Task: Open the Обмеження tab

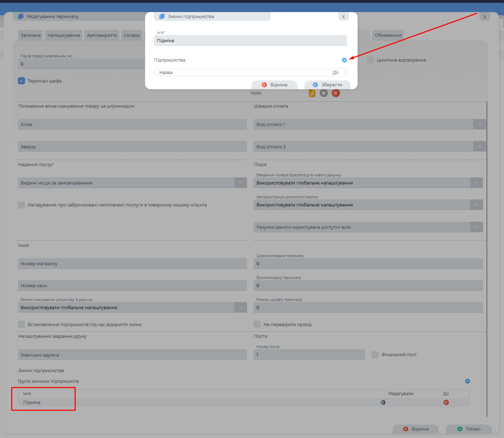Action: tap(388, 35)
